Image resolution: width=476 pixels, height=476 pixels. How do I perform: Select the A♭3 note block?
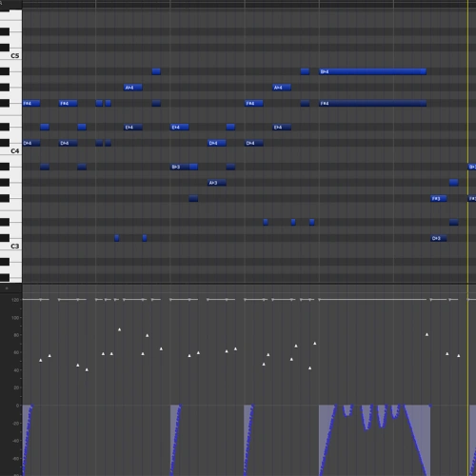217,183
